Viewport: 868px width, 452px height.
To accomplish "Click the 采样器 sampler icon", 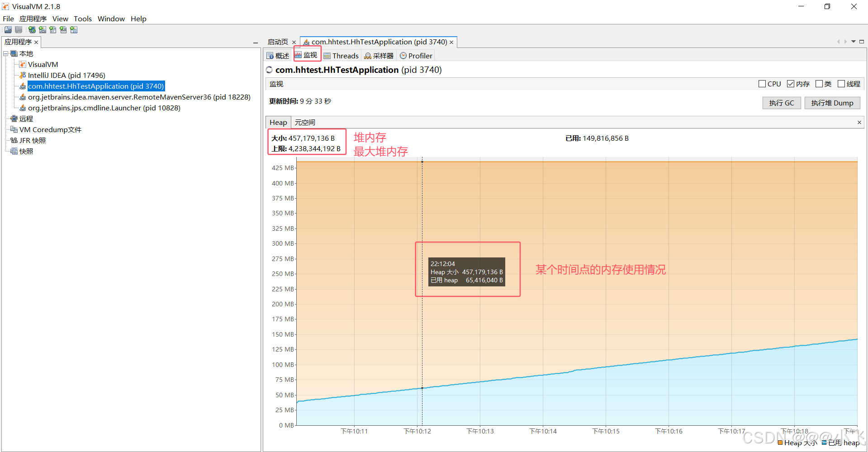I will 368,56.
